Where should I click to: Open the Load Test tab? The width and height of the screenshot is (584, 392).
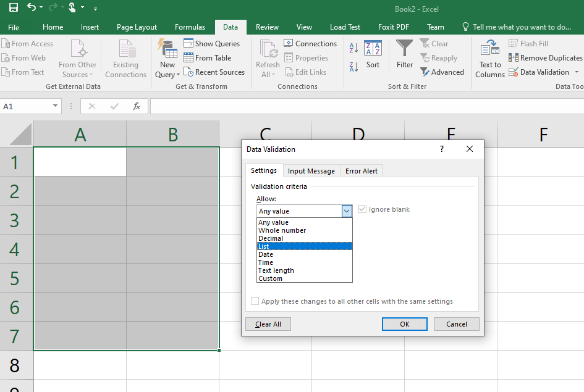point(345,27)
